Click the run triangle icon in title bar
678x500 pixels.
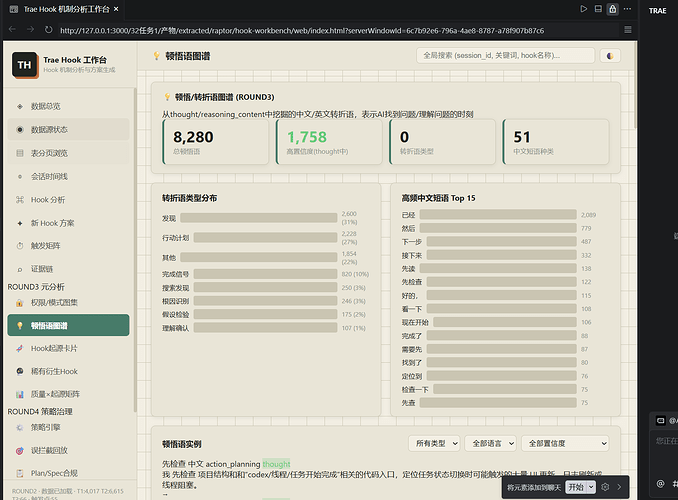point(583,9)
